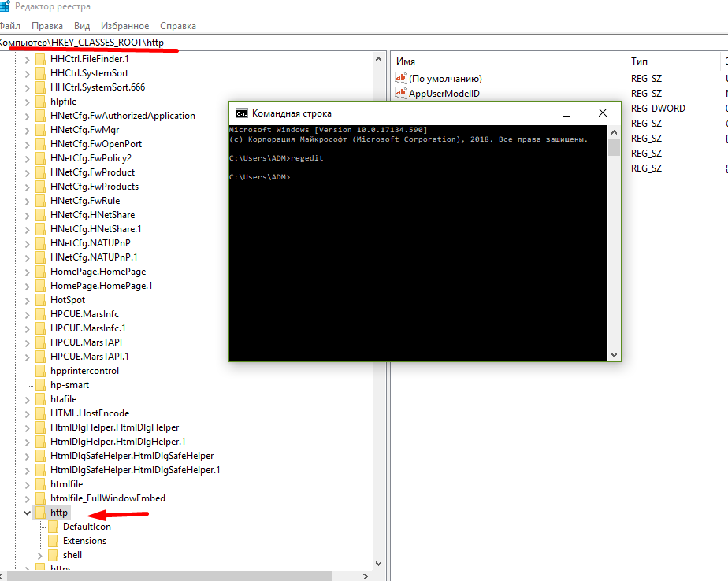Click the Extensions subkey folder icon

tap(53, 541)
